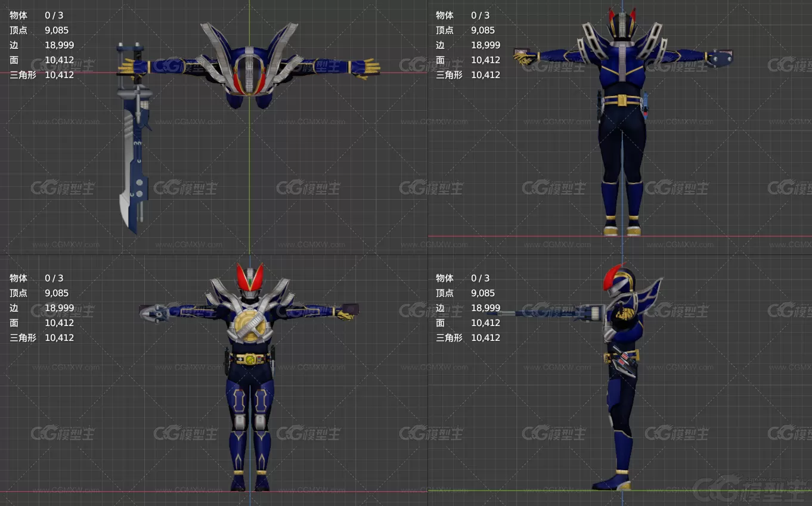The width and height of the screenshot is (812, 506).
Task: Click 边 value 18,999 in top-down sword viewport
Action: pyautogui.click(x=59, y=45)
